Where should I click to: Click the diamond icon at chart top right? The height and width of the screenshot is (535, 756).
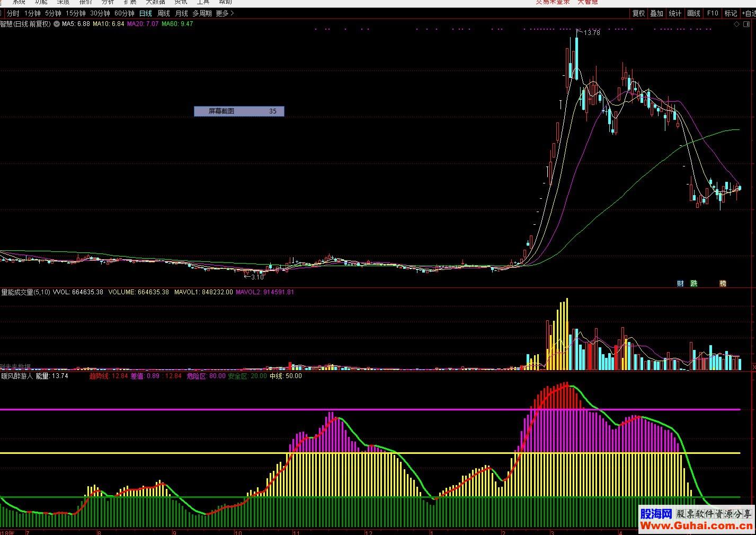[x=736, y=24]
